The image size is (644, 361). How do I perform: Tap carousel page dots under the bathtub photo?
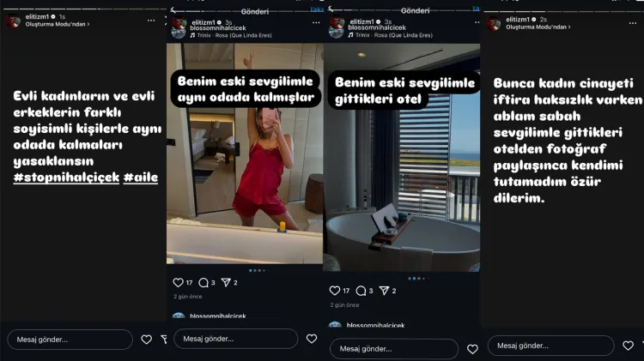click(418, 279)
